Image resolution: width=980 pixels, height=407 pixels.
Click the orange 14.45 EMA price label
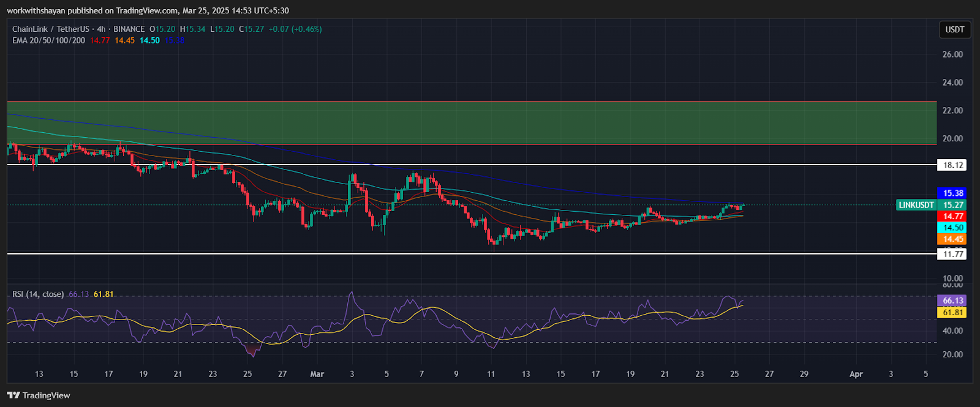point(952,239)
